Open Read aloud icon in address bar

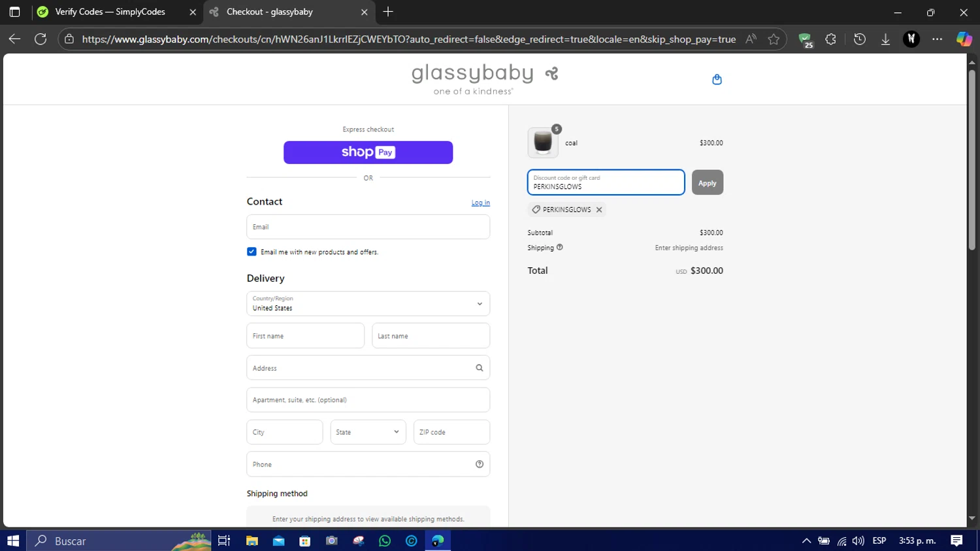[751, 39]
